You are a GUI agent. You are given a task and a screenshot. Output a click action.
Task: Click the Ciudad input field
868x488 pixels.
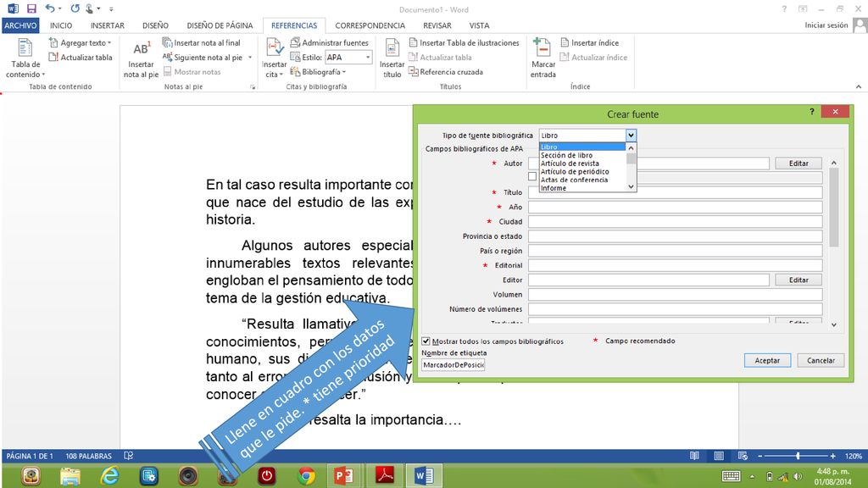click(x=675, y=221)
